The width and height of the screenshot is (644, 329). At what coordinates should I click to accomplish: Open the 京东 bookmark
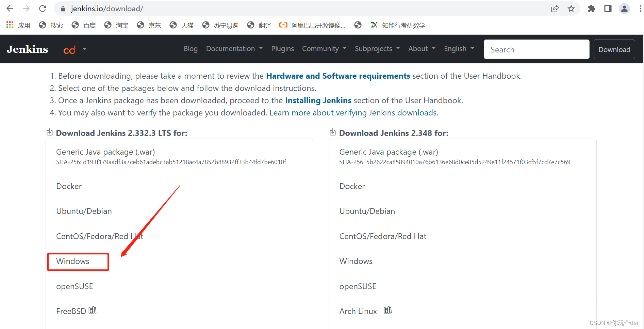pyautogui.click(x=149, y=25)
